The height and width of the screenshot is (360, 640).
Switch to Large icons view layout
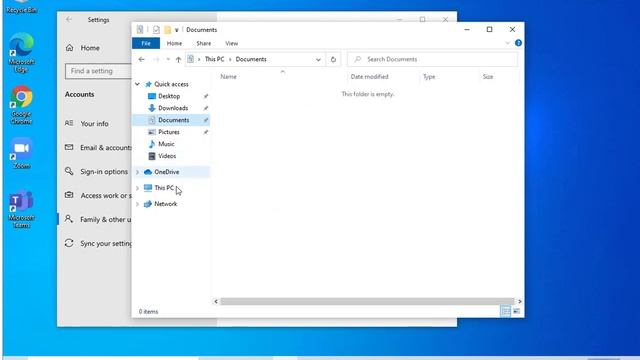(x=516, y=311)
